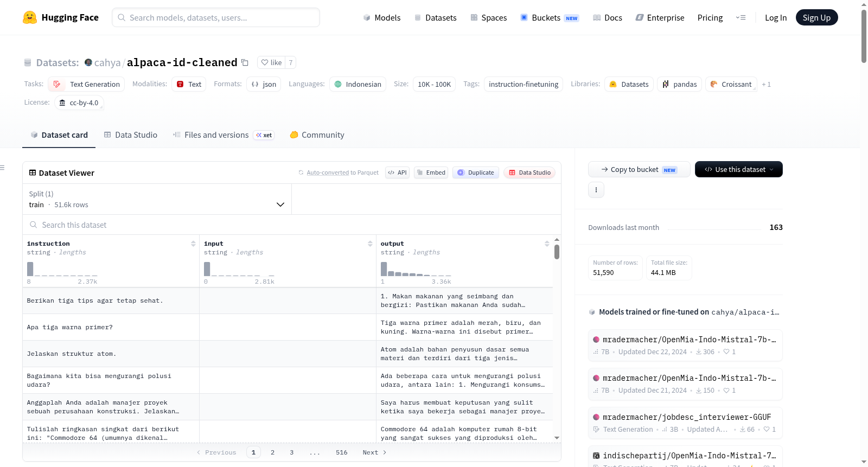The height and width of the screenshot is (467, 868).
Task: Expand the +1 more libraries list
Action: click(x=766, y=84)
